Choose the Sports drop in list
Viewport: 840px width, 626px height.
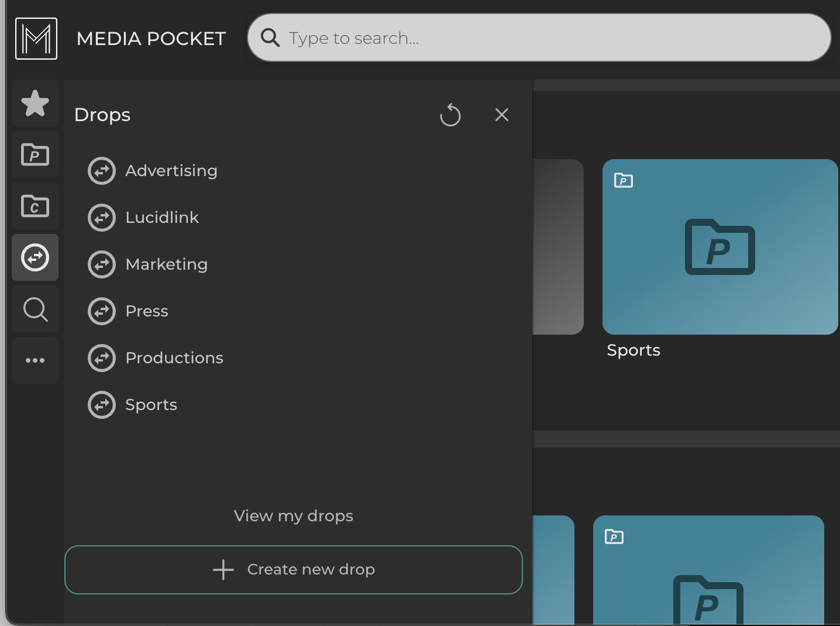pyautogui.click(x=151, y=405)
